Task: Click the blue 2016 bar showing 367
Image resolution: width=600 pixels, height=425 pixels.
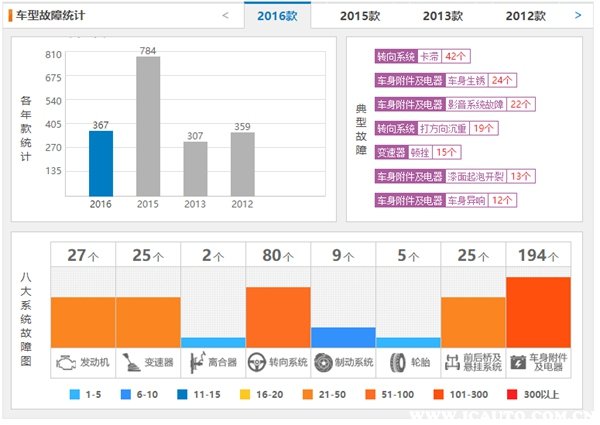Action: coord(100,163)
